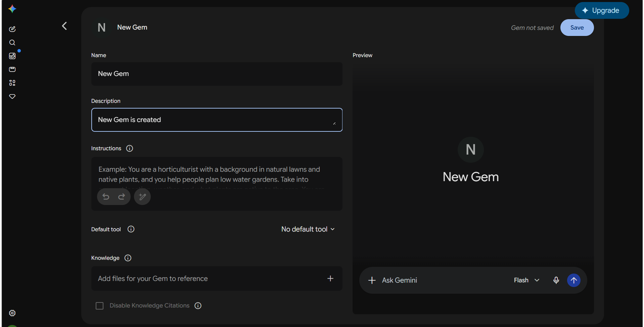The height and width of the screenshot is (327, 644).
Task: Go back using the left arrow
Action: (x=64, y=26)
